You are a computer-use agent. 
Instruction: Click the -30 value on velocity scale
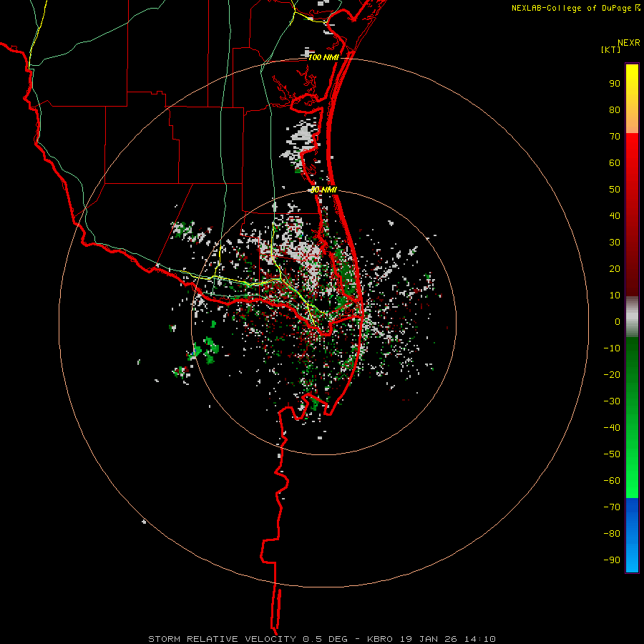coord(612,401)
